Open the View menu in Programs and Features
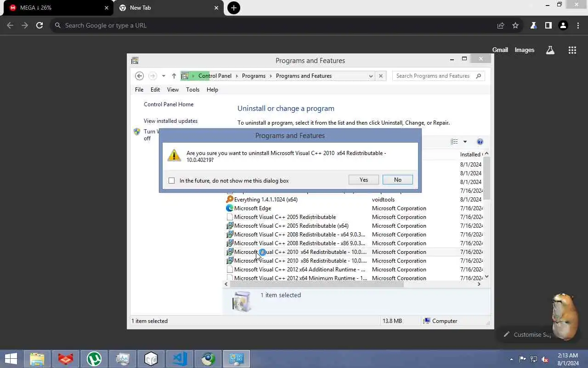This screenshot has height=368, width=588. tap(173, 90)
